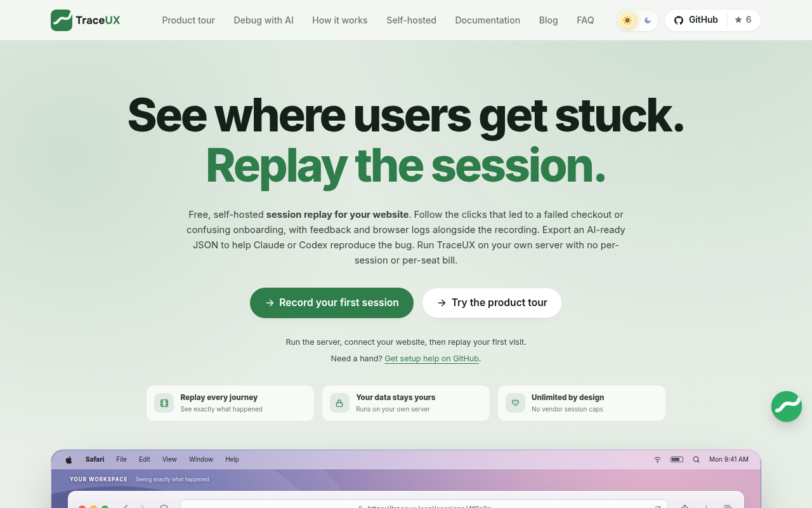Follow Get setup help on GitHub link
Image resolution: width=812 pixels, height=508 pixels.
point(431,359)
